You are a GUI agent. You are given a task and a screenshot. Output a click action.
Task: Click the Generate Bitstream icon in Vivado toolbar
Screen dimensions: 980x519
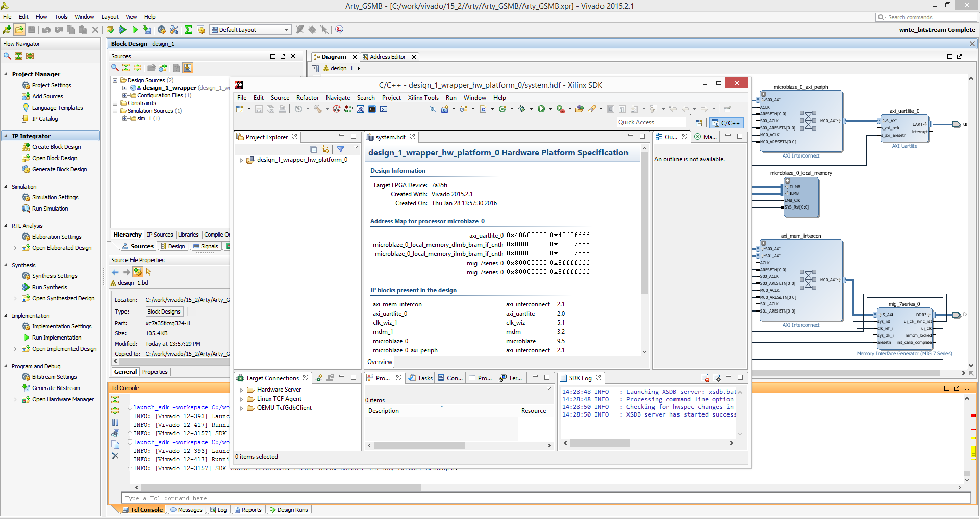pos(147,30)
